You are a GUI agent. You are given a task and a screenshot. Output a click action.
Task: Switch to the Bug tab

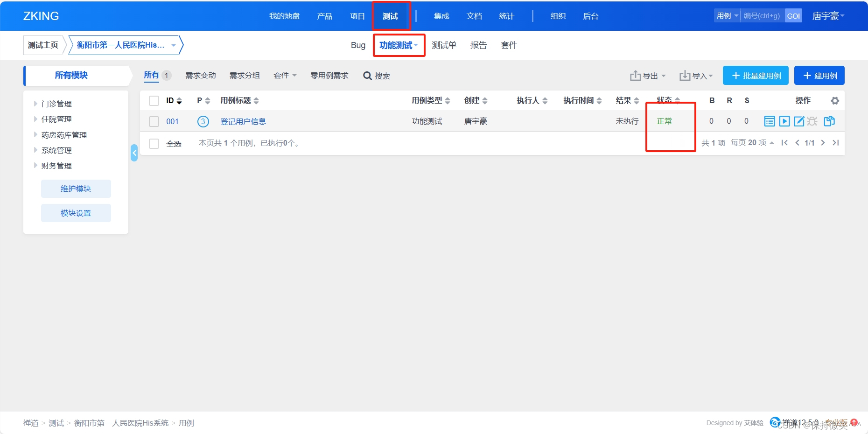[358, 45]
